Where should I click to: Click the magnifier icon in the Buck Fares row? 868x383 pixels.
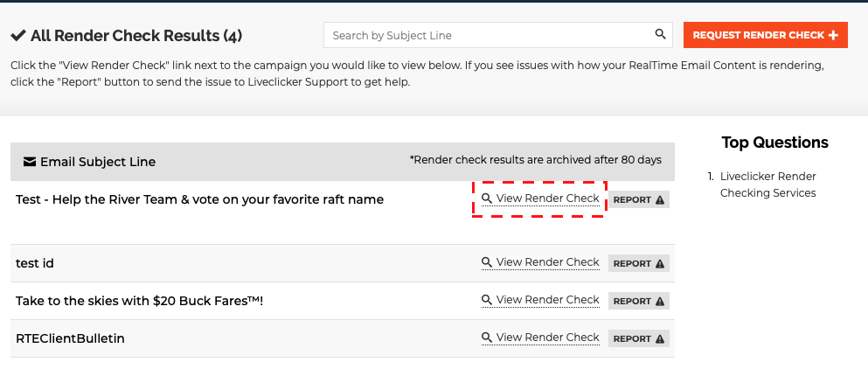click(x=487, y=300)
